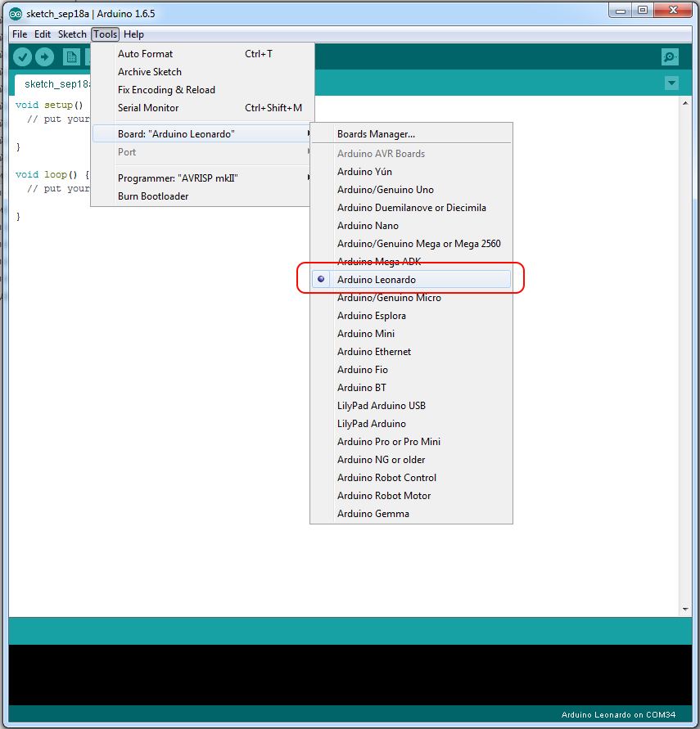The width and height of the screenshot is (700, 729).
Task: Open the File menu
Action: click(x=20, y=34)
